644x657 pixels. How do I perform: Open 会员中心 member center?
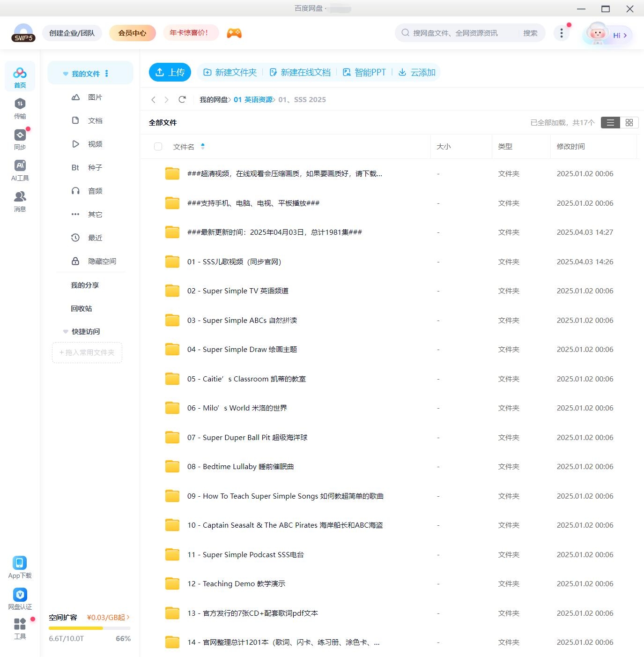(132, 33)
